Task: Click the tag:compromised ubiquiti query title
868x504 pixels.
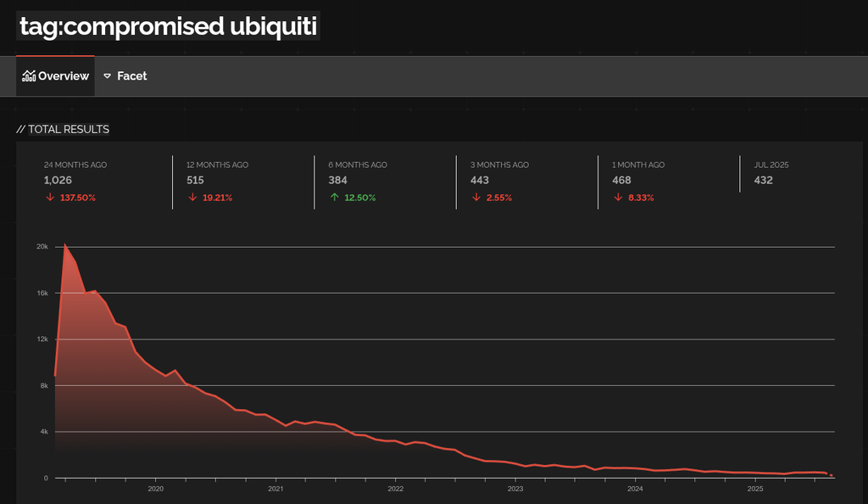Action: (x=168, y=26)
